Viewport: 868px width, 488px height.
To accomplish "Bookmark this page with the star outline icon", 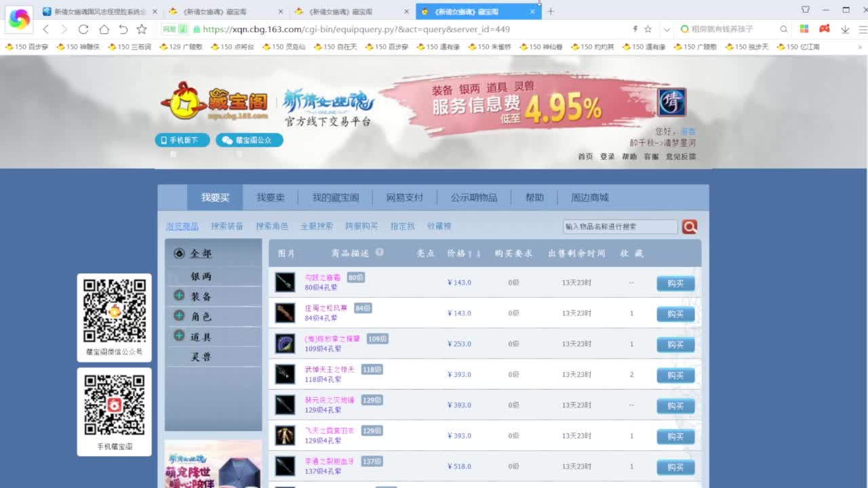I will point(141,29).
